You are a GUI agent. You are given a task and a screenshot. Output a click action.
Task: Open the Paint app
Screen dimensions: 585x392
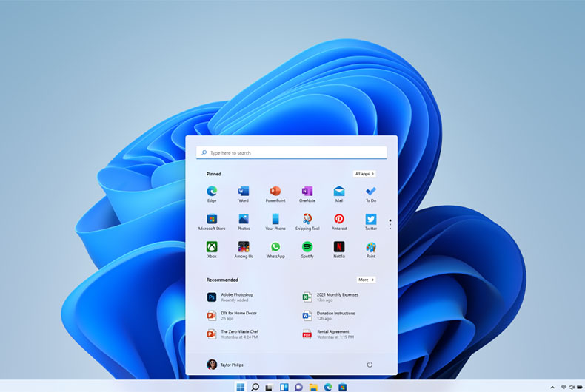click(371, 250)
